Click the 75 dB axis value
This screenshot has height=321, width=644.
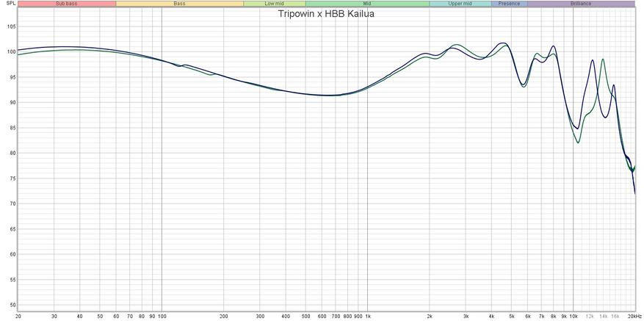tap(12, 178)
